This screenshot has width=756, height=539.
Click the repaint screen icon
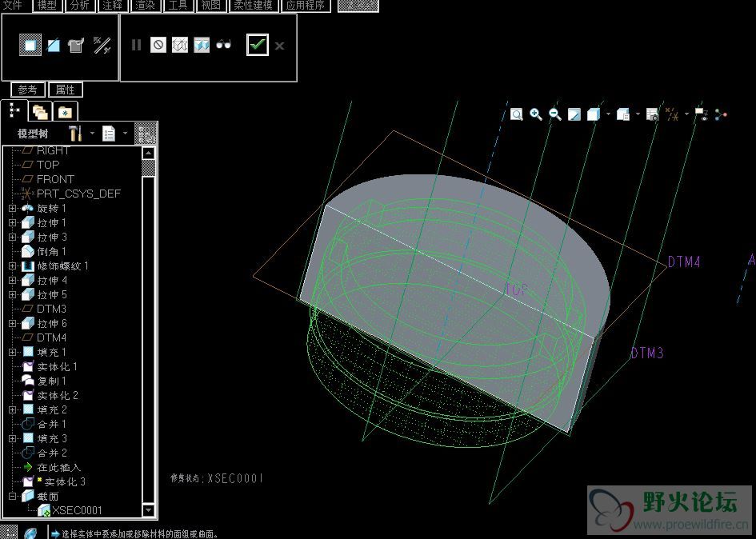click(x=574, y=114)
